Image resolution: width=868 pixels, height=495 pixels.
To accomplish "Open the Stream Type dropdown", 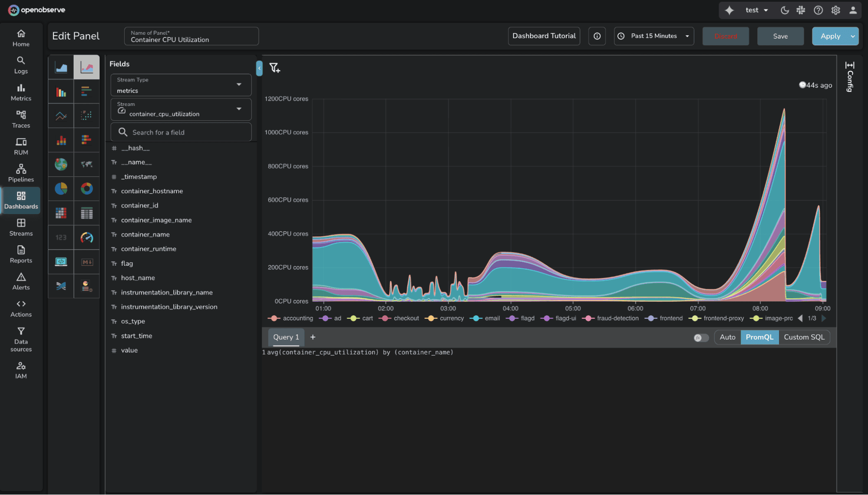I will pos(181,85).
